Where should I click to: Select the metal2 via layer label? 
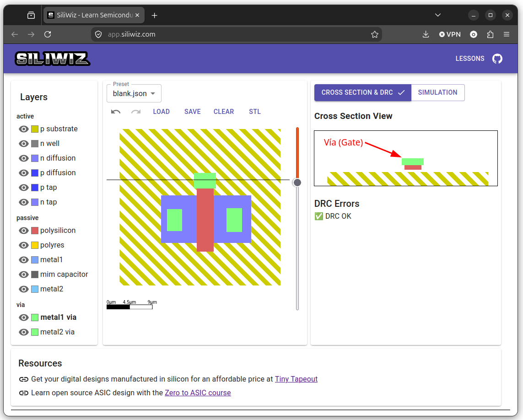point(57,332)
